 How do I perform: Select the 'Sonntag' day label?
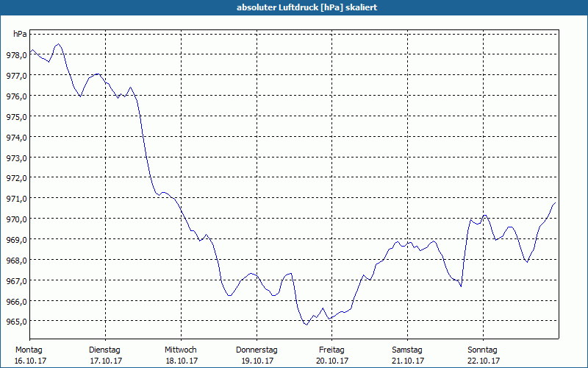click(x=482, y=350)
